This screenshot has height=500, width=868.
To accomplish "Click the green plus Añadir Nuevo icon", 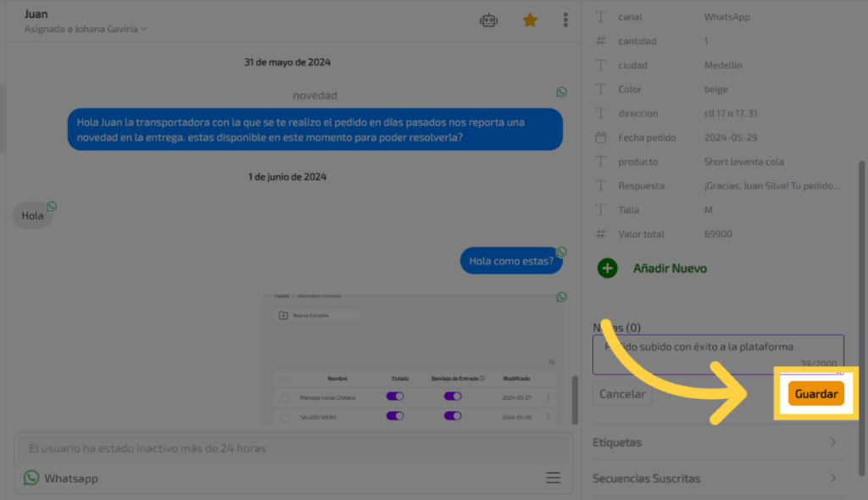I will click(x=607, y=269).
